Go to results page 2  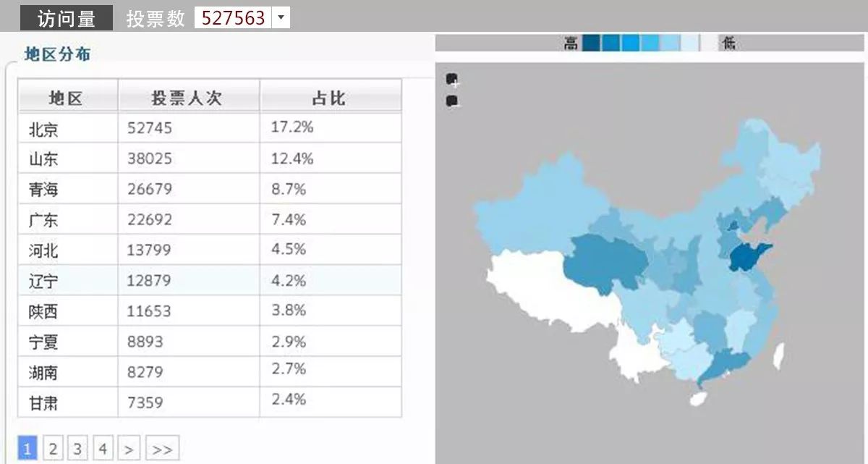[53, 449]
